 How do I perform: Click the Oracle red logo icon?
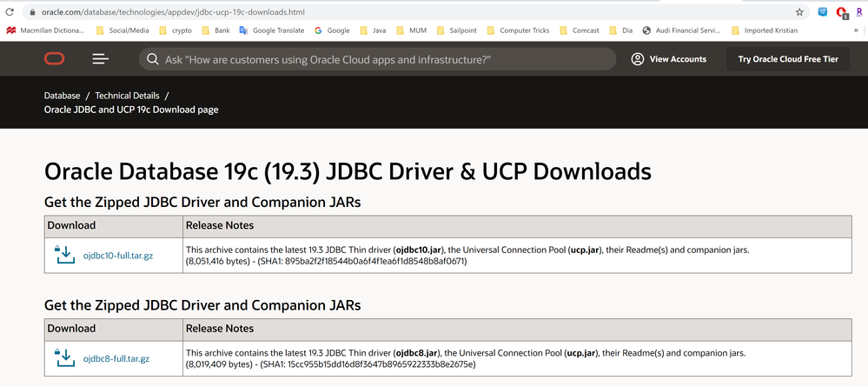click(54, 59)
